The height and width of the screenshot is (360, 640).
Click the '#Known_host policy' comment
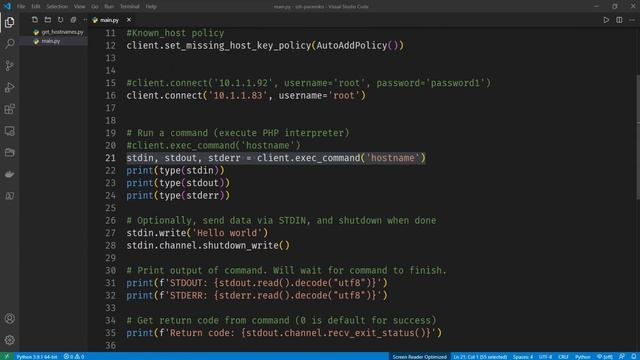175,33
